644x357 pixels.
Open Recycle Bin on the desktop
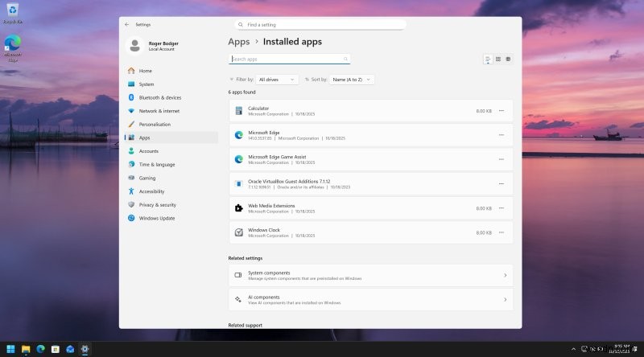(x=13, y=13)
